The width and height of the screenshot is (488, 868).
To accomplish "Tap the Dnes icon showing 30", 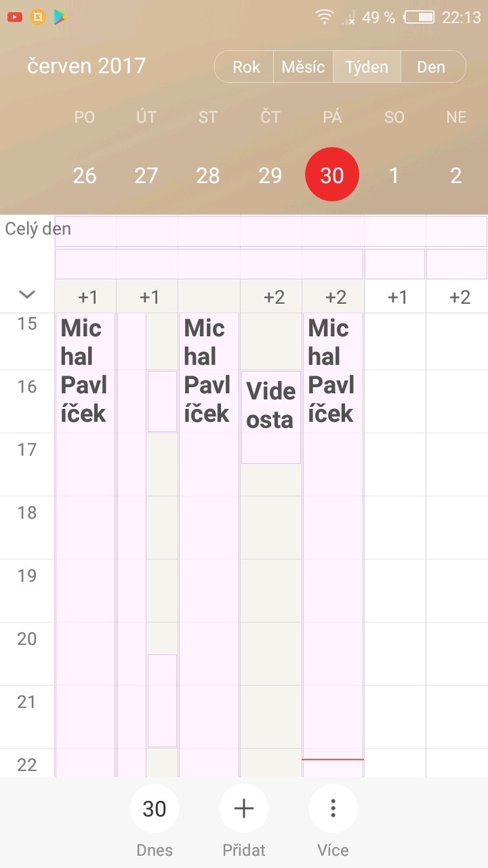I will [155, 808].
